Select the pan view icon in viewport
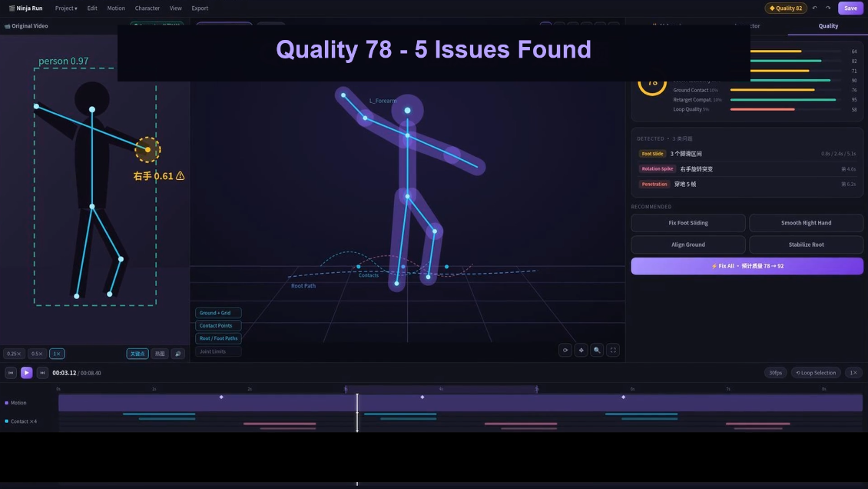868x489 pixels. point(581,350)
